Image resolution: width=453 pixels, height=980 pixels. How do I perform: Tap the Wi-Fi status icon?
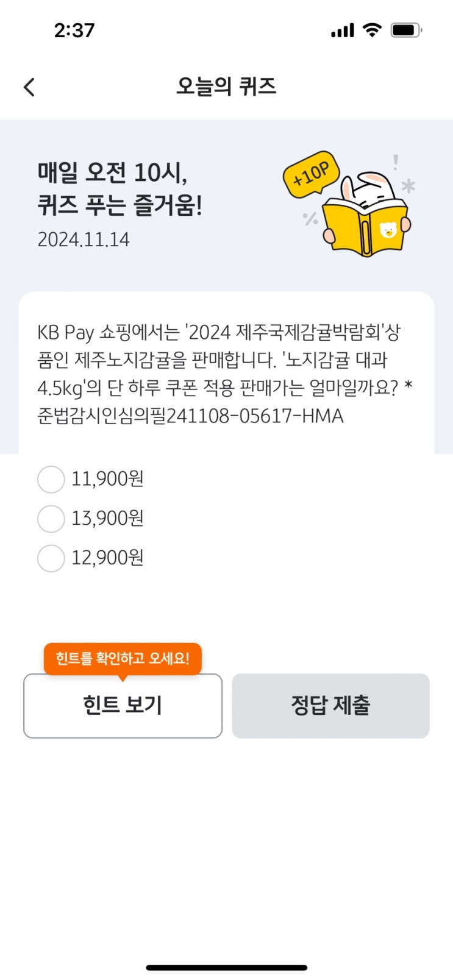click(371, 29)
